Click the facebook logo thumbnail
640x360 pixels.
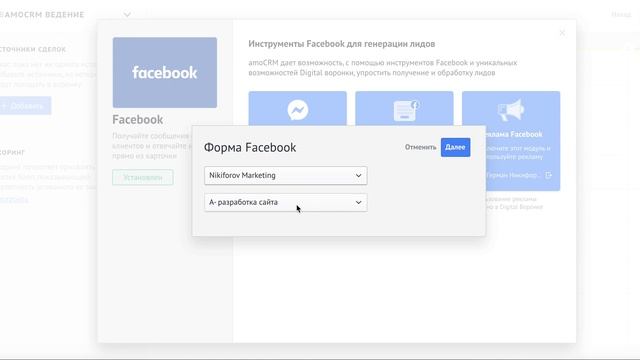(165, 73)
